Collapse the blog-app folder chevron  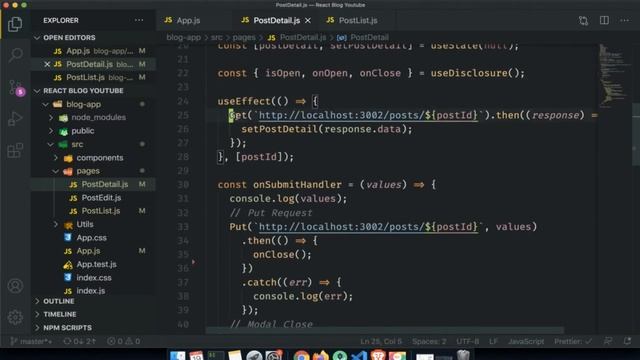pos(45,104)
